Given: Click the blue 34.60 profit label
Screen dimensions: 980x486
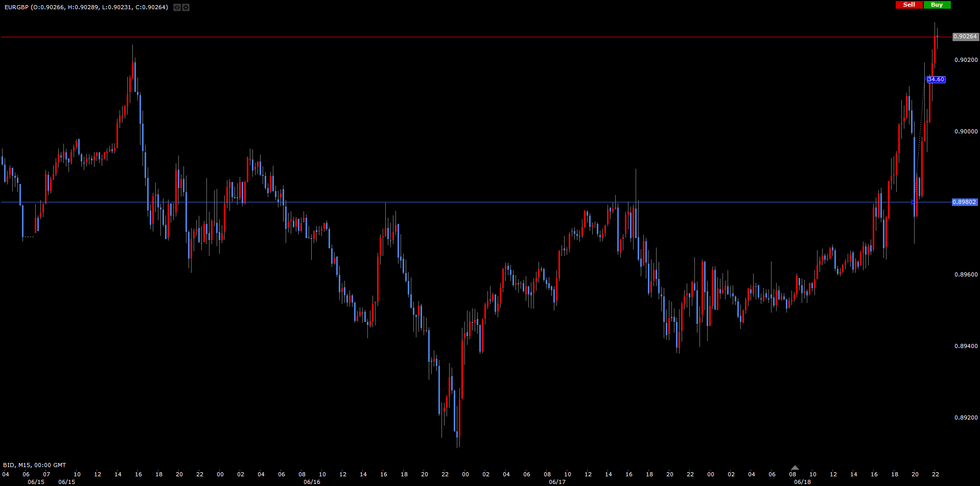Looking at the screenshot, I should click(936, 80).
